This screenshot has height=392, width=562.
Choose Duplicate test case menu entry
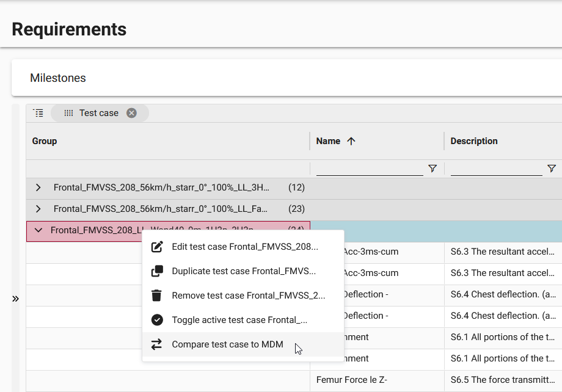click(x=243, y=271)
